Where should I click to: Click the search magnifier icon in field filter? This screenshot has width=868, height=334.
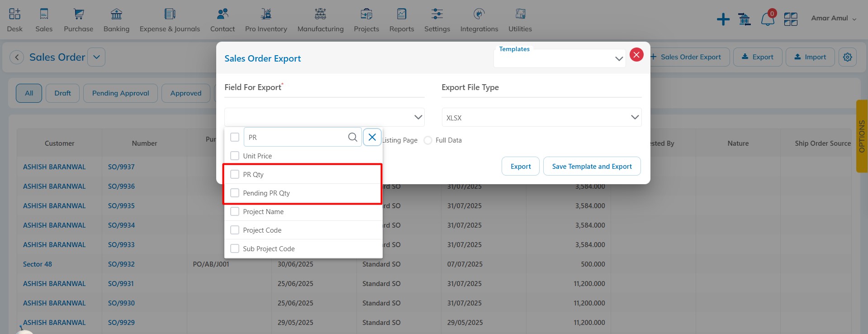point(353,137)
